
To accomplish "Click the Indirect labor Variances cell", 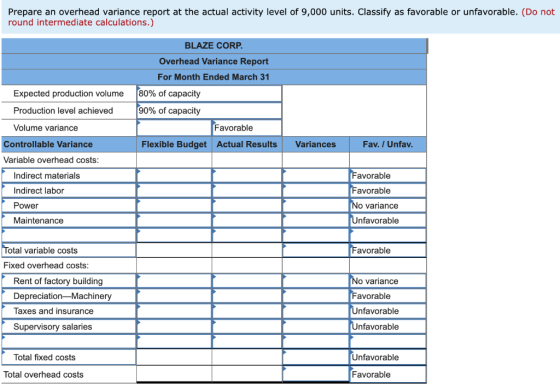I will pos(316,191).
